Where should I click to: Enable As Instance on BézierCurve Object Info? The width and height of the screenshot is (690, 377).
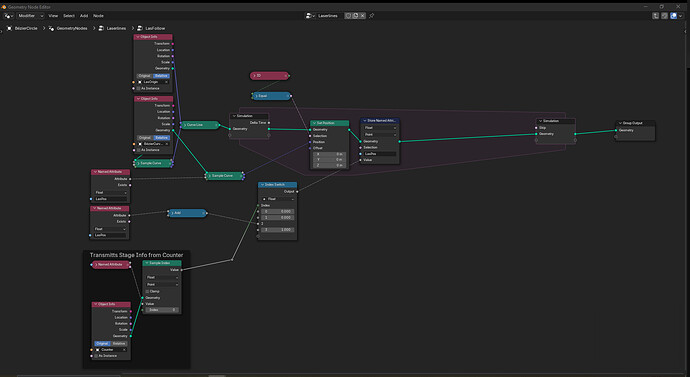pyautogui.click(x=138, y=150)
